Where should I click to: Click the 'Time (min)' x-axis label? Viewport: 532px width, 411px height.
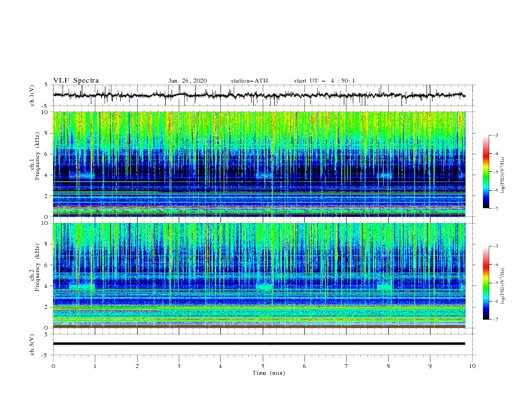269,373
